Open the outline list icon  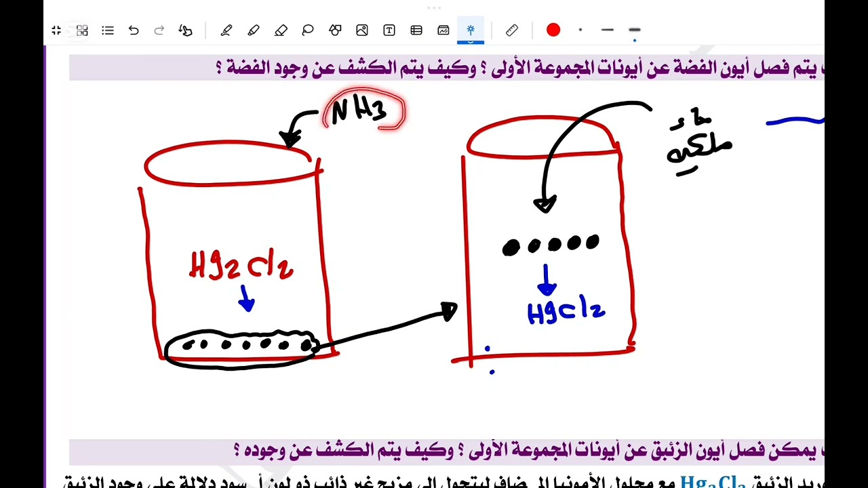108,30
